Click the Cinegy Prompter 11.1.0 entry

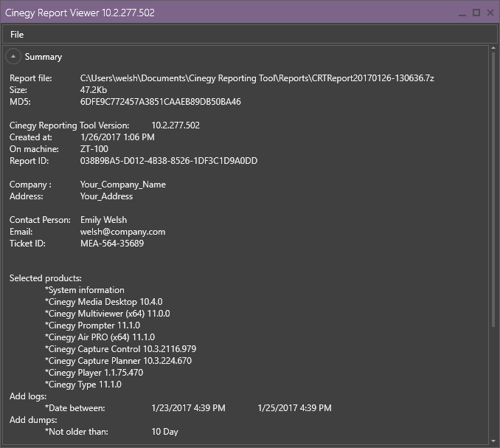(92, 325)
